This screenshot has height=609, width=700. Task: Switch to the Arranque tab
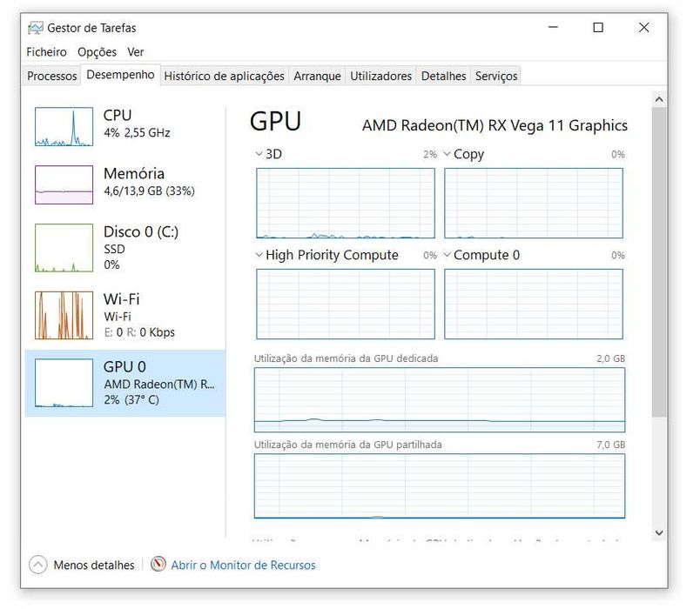click(x=317, y=76)
